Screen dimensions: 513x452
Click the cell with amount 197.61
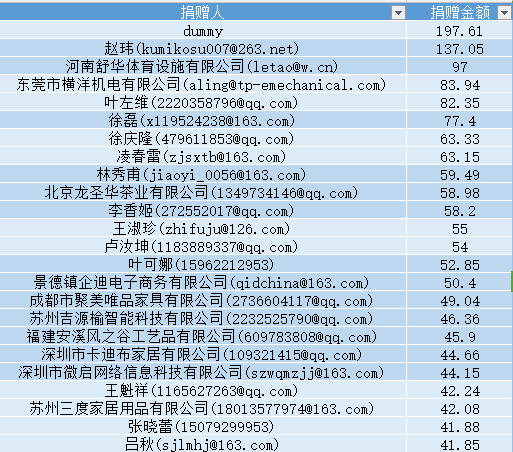coord(460,31)
